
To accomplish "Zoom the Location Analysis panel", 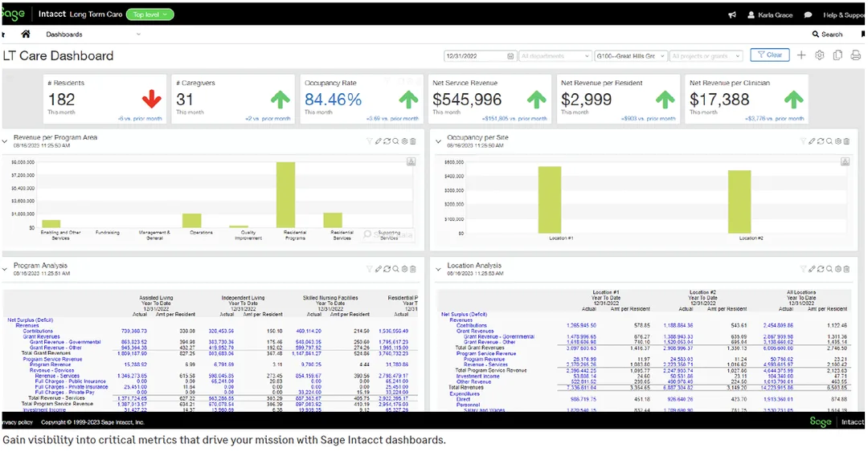I will pyautogui.click(x=829, y=269).
